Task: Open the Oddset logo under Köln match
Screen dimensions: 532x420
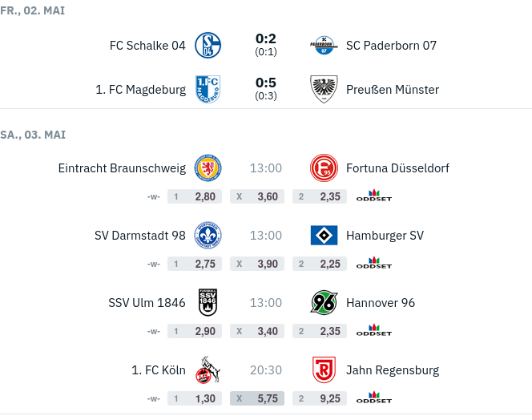Action: click(x=374, y=398)
